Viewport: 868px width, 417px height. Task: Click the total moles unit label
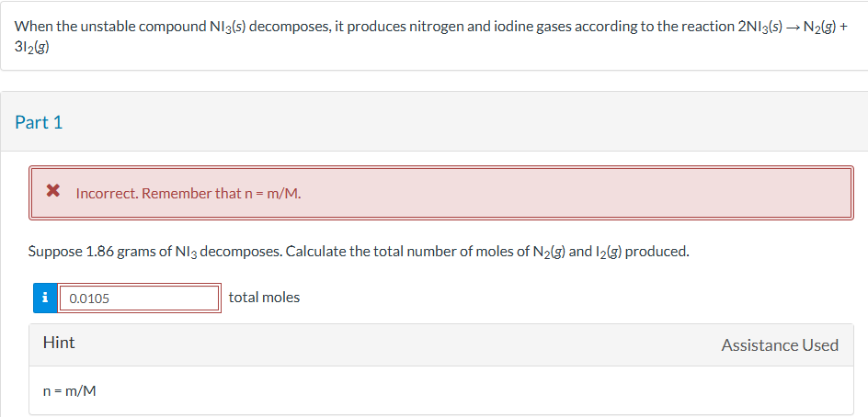[x=264, y=298]
